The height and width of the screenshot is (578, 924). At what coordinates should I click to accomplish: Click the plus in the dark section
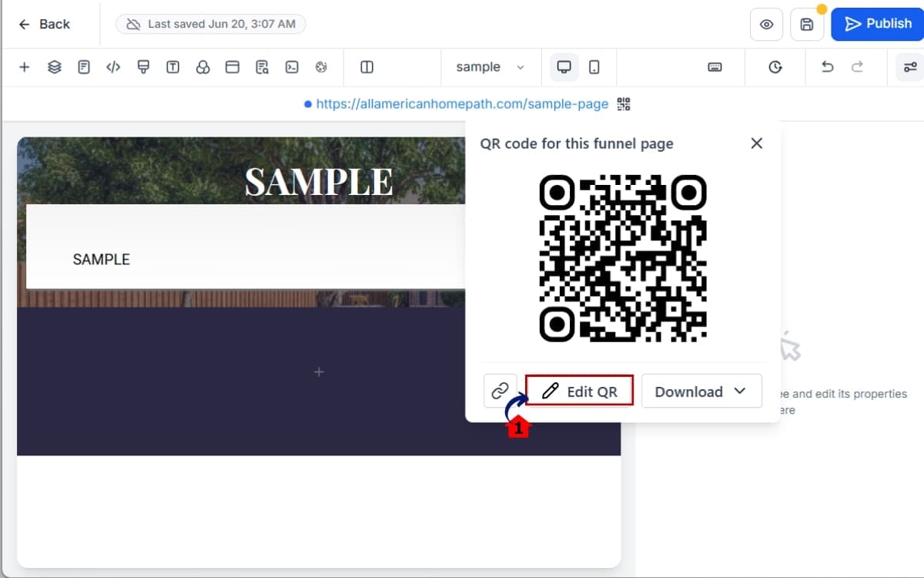(x=319, y=372)
